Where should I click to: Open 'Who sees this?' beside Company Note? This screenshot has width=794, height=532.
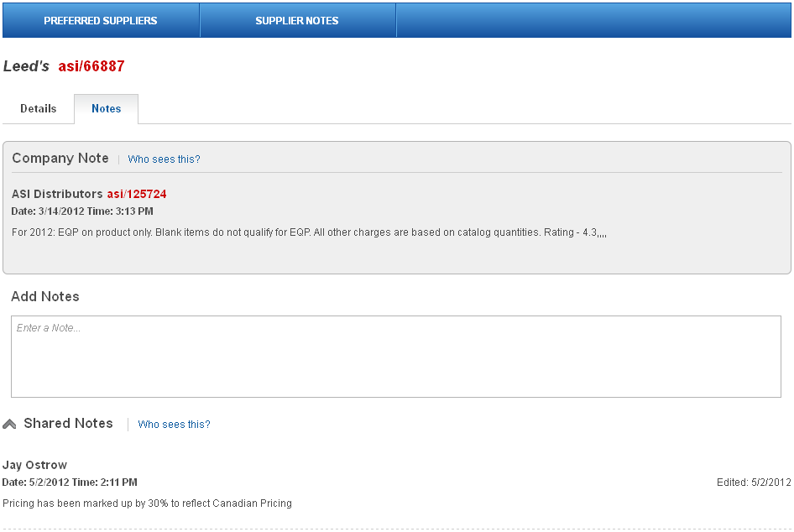(x=164, y=159)
